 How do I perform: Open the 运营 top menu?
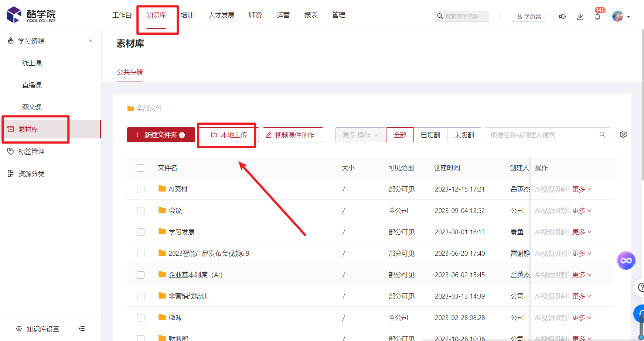pos(283,15)
